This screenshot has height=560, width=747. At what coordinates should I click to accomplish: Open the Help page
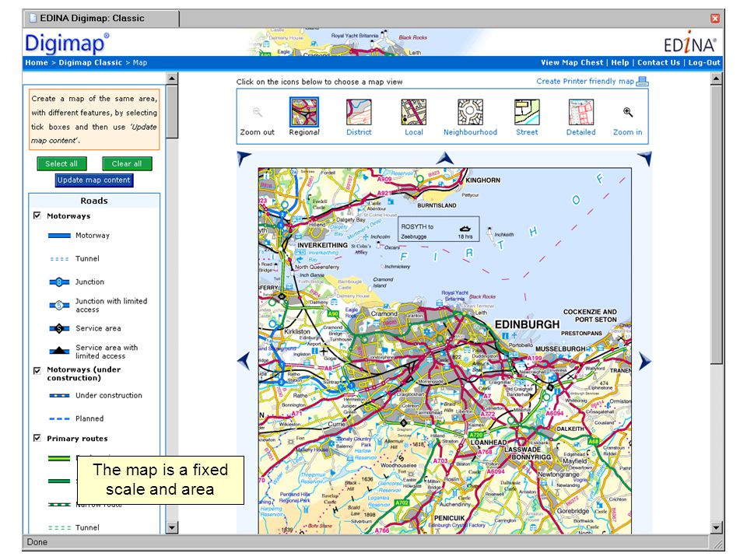620,62
